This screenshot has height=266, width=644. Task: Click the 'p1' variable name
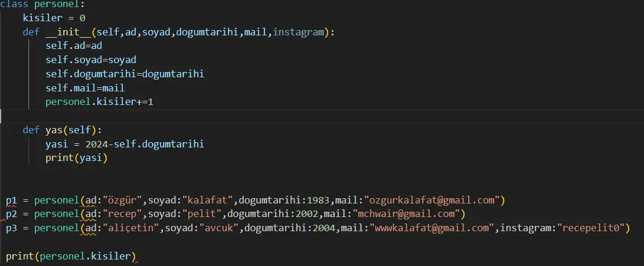point(11,201)
